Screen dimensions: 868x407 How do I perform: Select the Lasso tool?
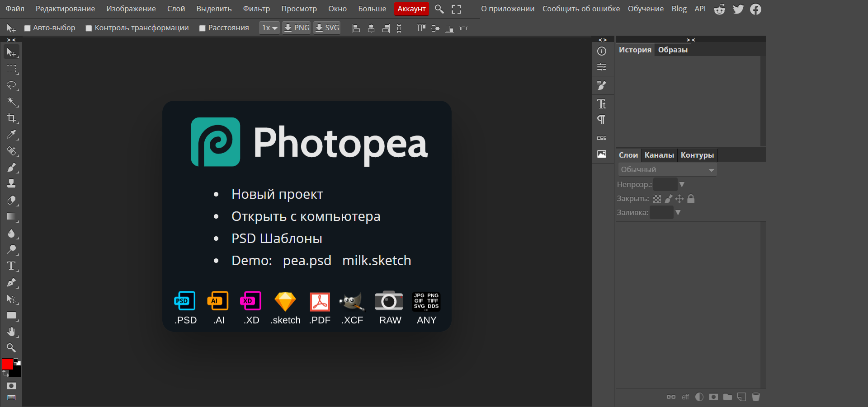click(11, 85)
